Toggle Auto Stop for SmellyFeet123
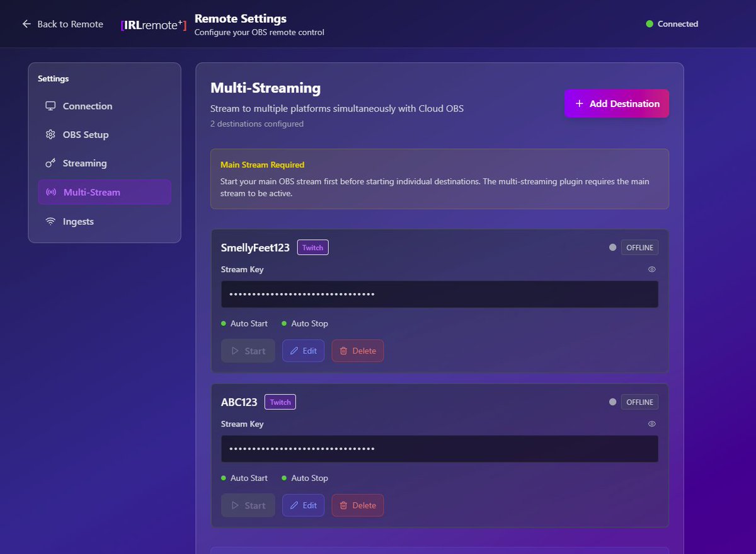The image size is (756, 554). (305, 323)
